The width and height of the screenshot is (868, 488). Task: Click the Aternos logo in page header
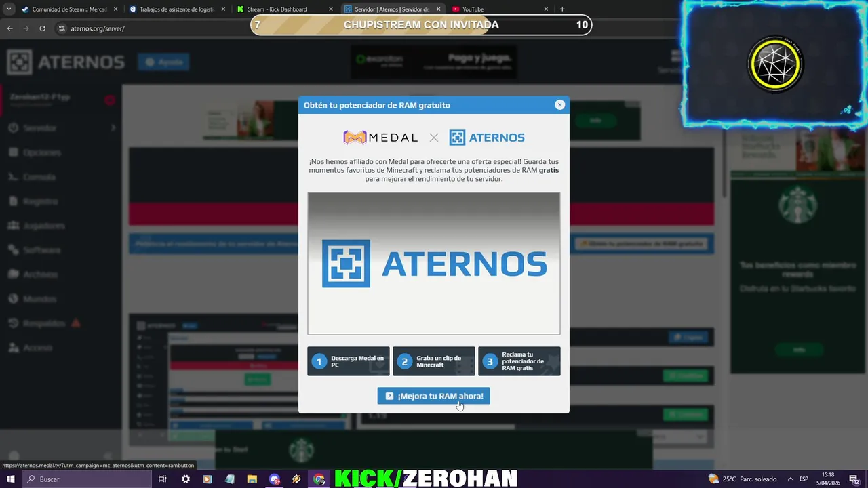coord(66,62)
